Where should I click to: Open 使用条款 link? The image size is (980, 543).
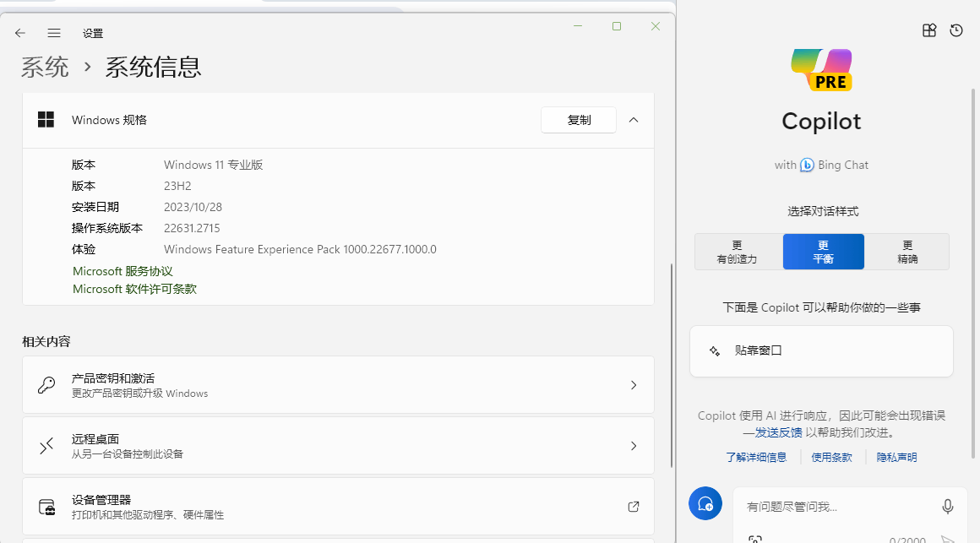click(832, 458)
